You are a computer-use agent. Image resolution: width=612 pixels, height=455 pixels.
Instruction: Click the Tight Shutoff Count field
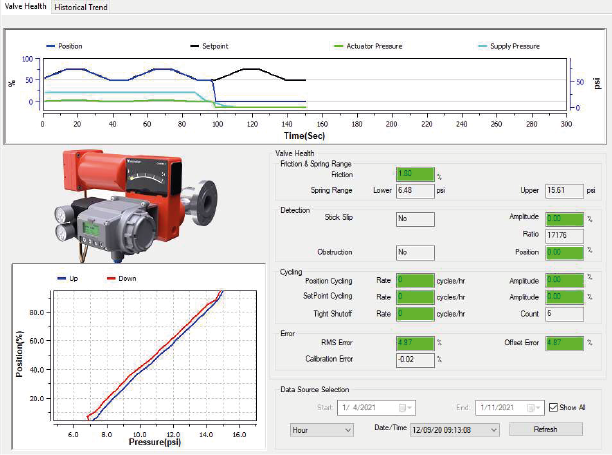tap(565, 312)
